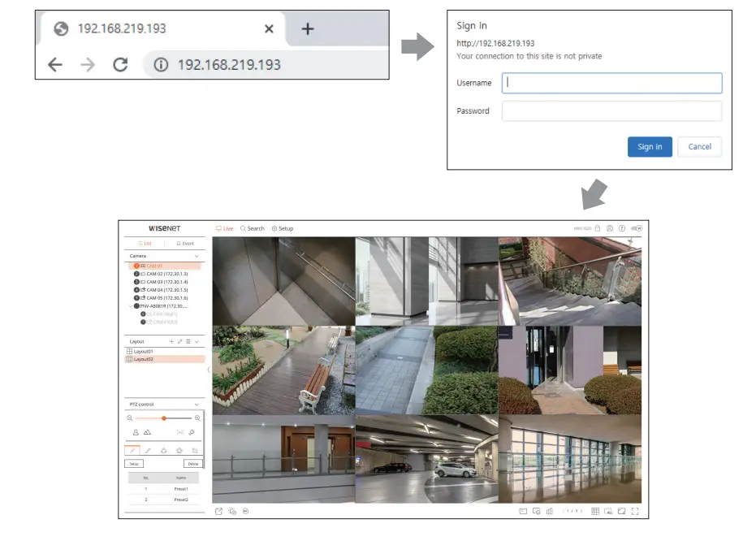The height and width of the screenshot is (541, 756).
Task: Select the first PTZ preset tab icon
Action: [x=132, y=450]
